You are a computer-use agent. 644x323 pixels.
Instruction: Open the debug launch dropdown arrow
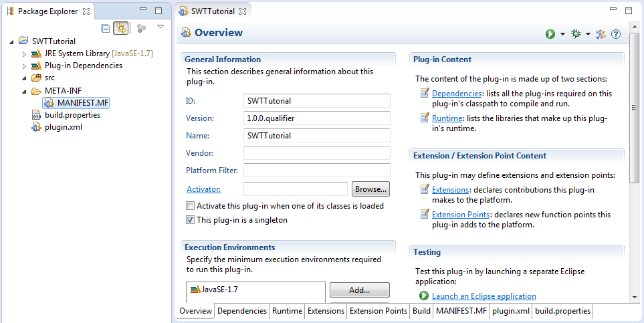[x=588, y=34]
